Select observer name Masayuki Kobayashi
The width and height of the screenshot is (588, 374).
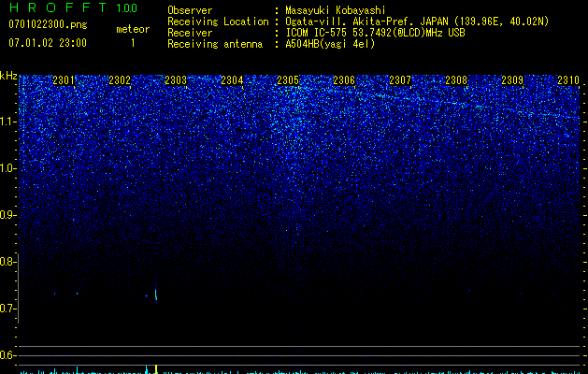[336, 10]
